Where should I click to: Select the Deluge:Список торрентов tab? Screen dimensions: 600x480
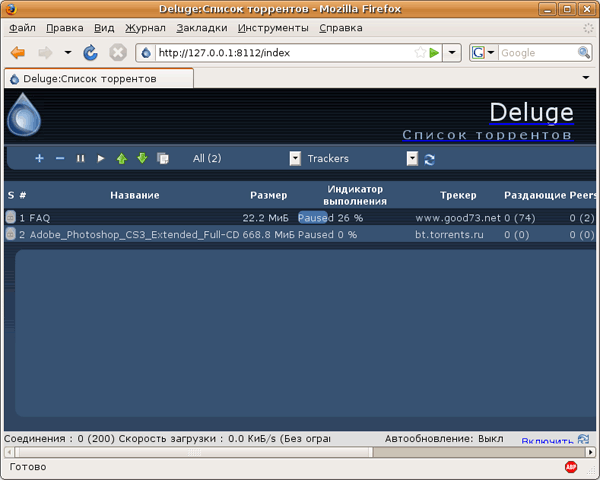99,78
